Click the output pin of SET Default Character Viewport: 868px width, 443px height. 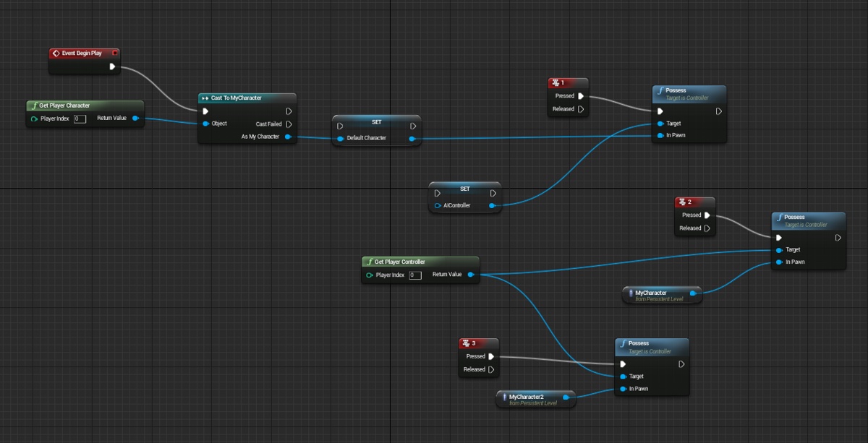coord(412,138)
